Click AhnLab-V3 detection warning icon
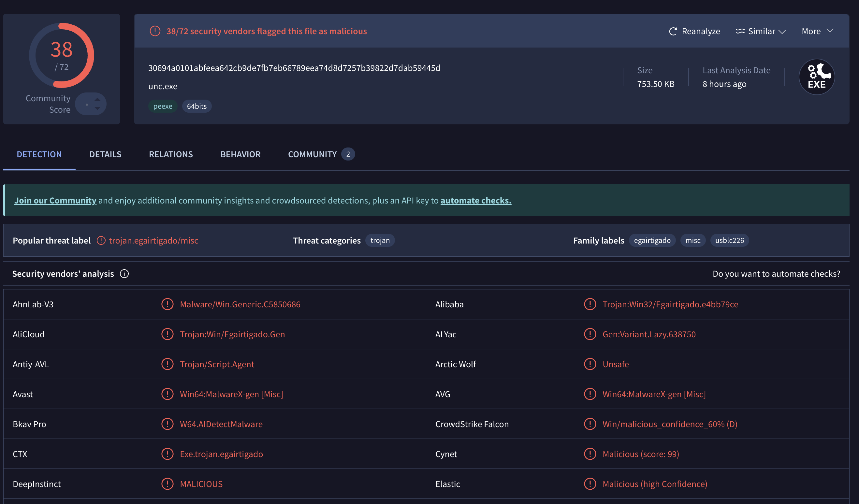The image size is (859, 504). [x=167, y=304]
